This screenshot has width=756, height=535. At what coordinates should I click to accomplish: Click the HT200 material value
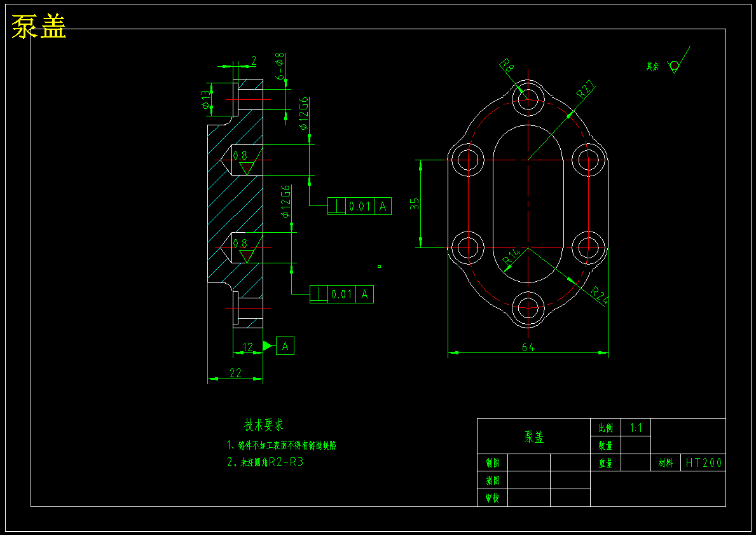[704, 463]
